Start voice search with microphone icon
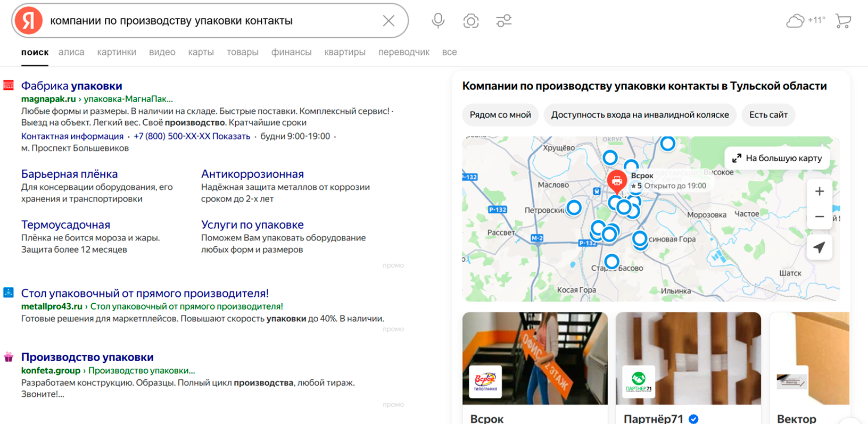The width and height of the screenshot is (868, 424). [438, 21]
